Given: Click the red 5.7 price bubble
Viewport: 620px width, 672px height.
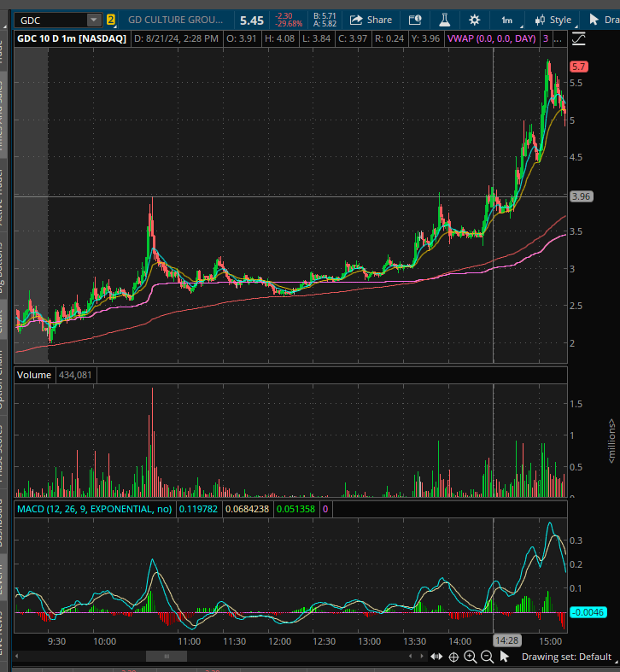Looking at the screenshot, I should (578, 67).
